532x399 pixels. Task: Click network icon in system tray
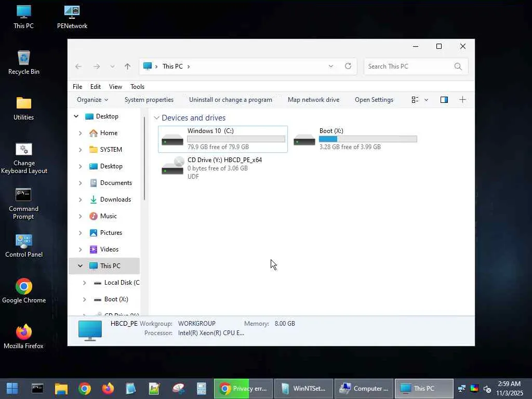point(462,389)
